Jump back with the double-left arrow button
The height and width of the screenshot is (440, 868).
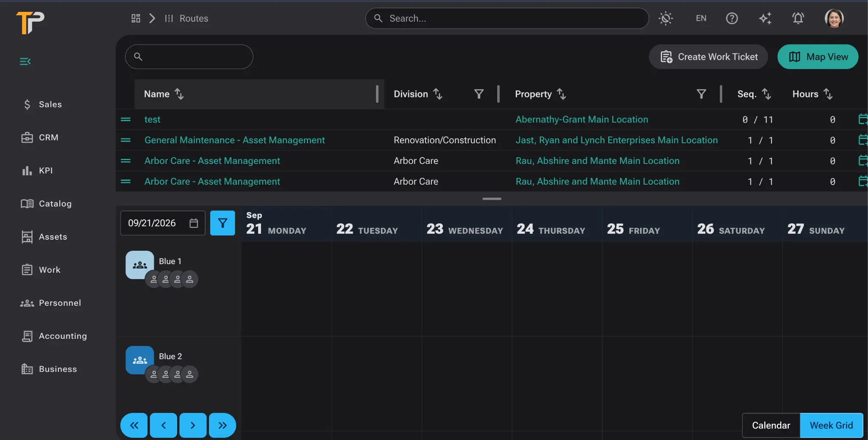click(x=134, y=425)
